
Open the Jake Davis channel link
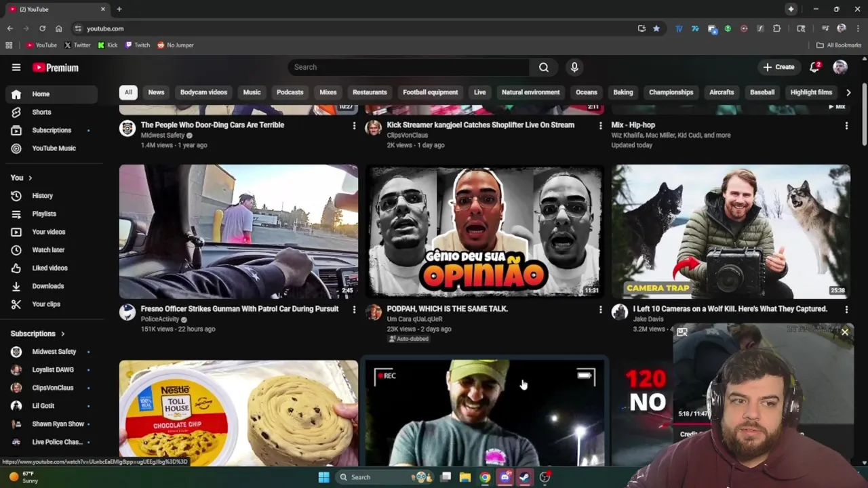(x=648, y=319)
